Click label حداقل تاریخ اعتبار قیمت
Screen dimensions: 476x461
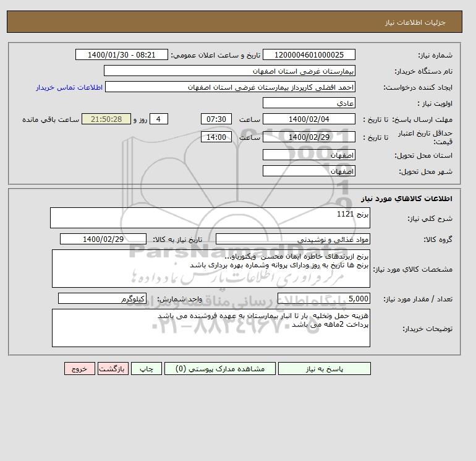pos(425,137)
